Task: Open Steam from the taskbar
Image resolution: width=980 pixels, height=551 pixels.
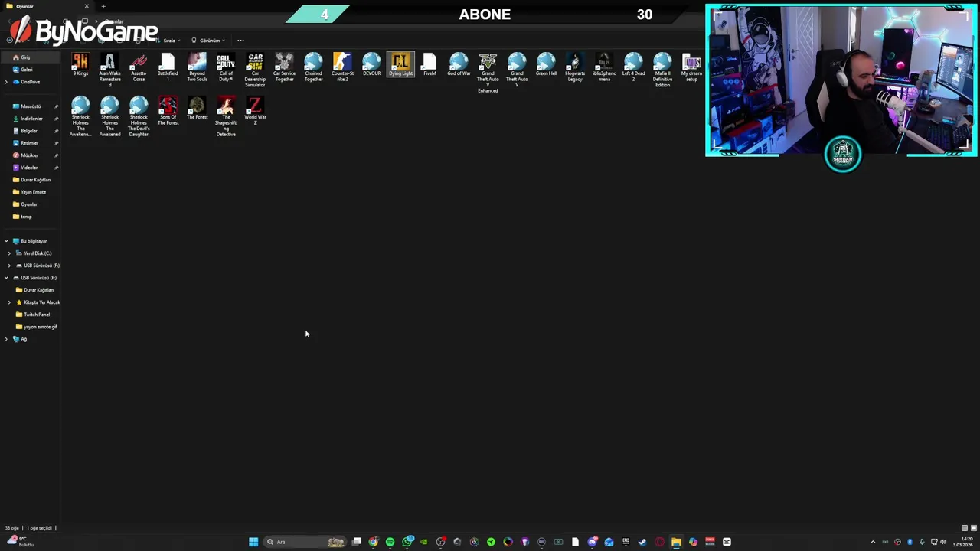Action: 642,542
